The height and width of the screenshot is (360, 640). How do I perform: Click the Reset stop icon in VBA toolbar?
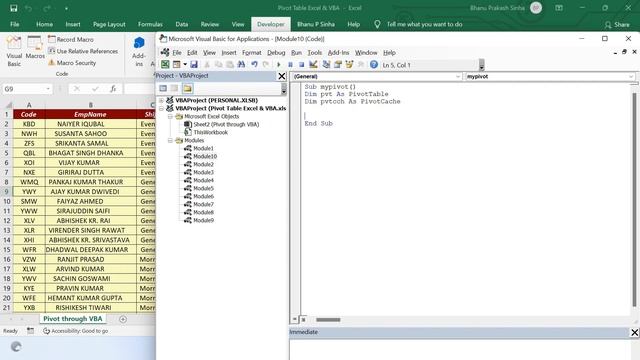click(x=301, y=64)
